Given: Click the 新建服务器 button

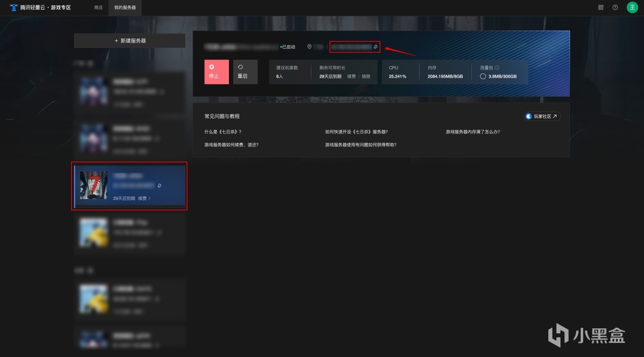Looking at the screenshot, I should (130, 41).
